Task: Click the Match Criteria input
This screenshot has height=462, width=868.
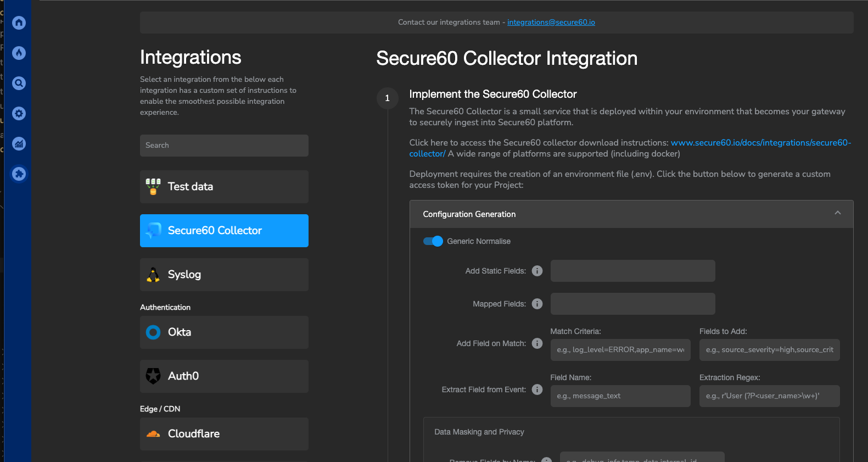Action: (620, 350)
